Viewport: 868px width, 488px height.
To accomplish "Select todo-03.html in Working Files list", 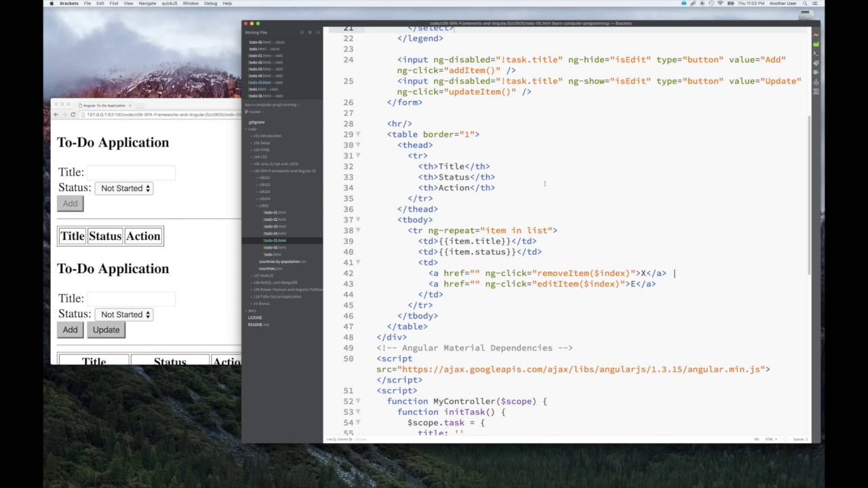I will tap(267, 69).
